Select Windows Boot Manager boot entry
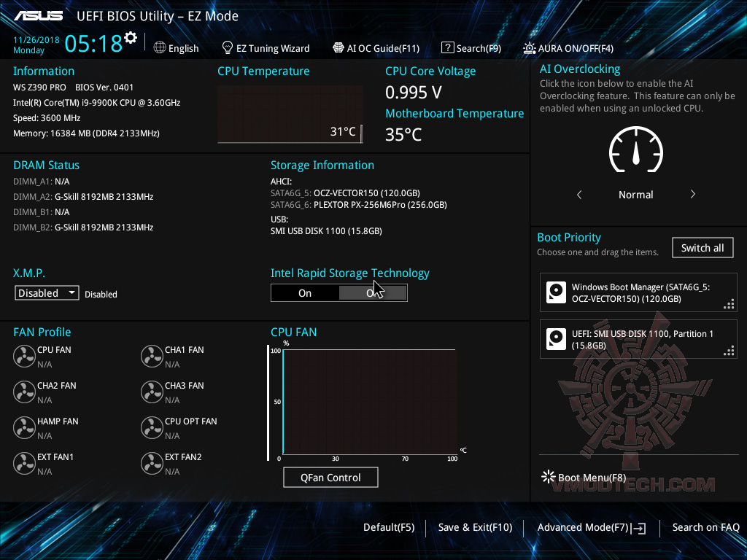Viewport: 747px width, 560px height. coord(638,292)
